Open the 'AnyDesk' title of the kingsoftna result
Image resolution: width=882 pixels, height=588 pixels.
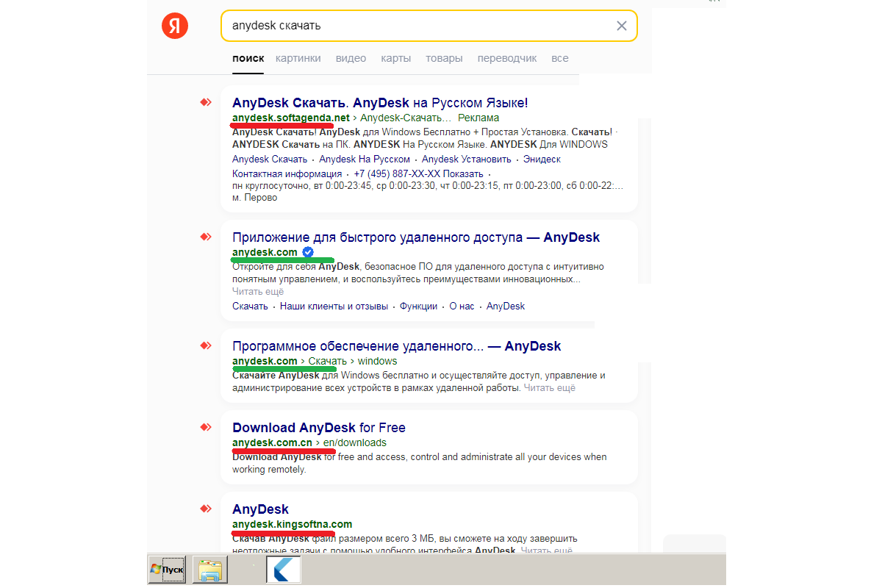click(260, 509)
